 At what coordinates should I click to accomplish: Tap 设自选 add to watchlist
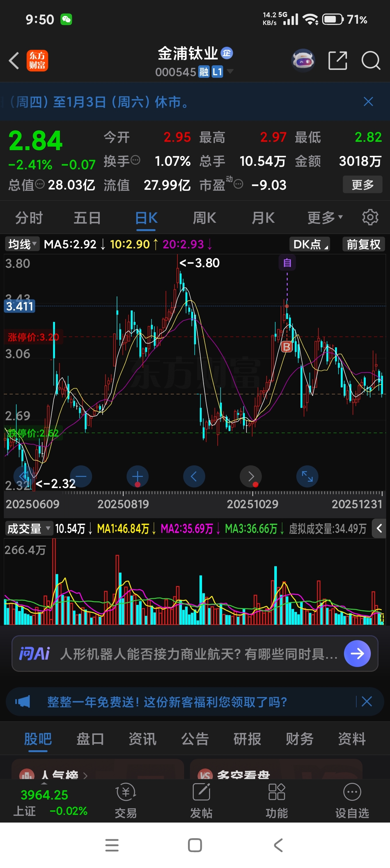pos(352,800)
